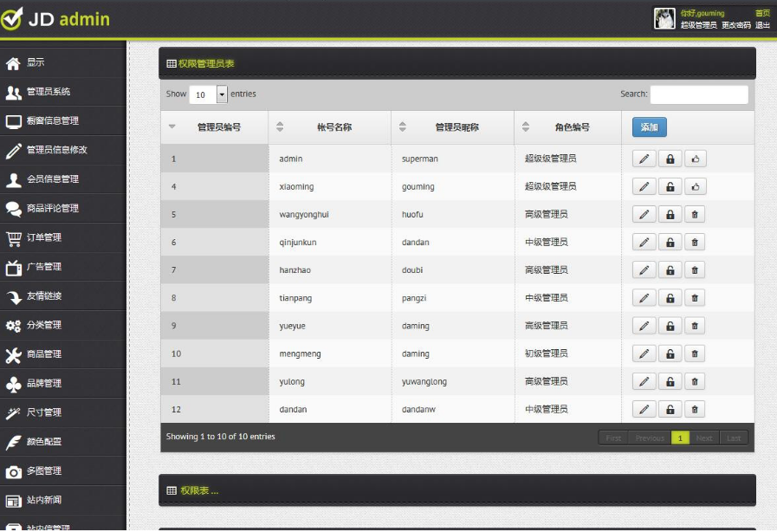Collapse the 权限管理员表 panel header
777x532 pixels.
[456, 63]
